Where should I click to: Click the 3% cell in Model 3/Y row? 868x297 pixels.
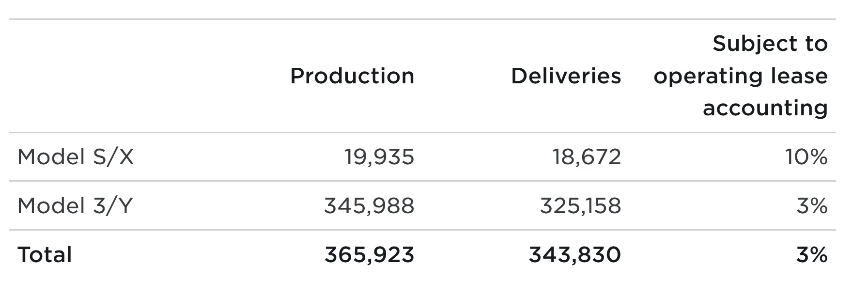(x=812, y=206)
